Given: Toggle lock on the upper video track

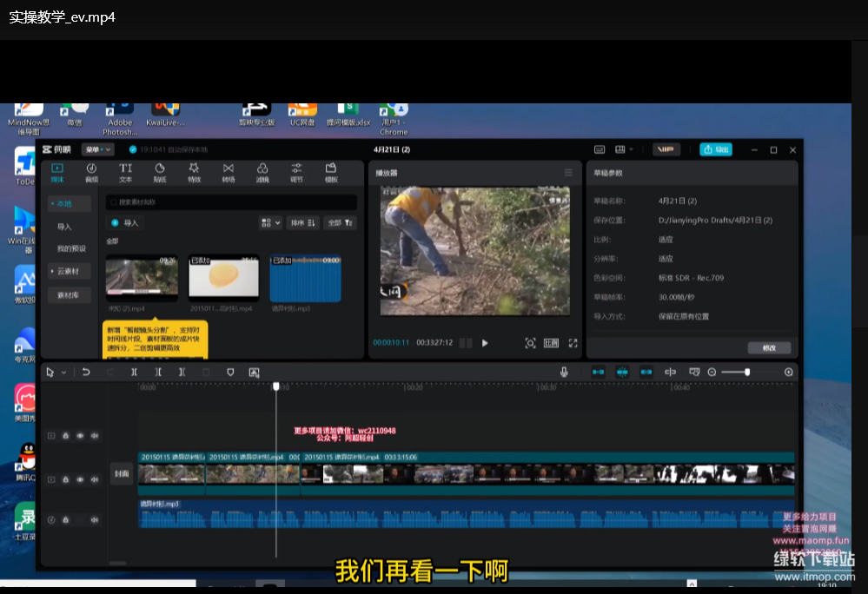Looking at the screenshot, I should pos(65,436).
